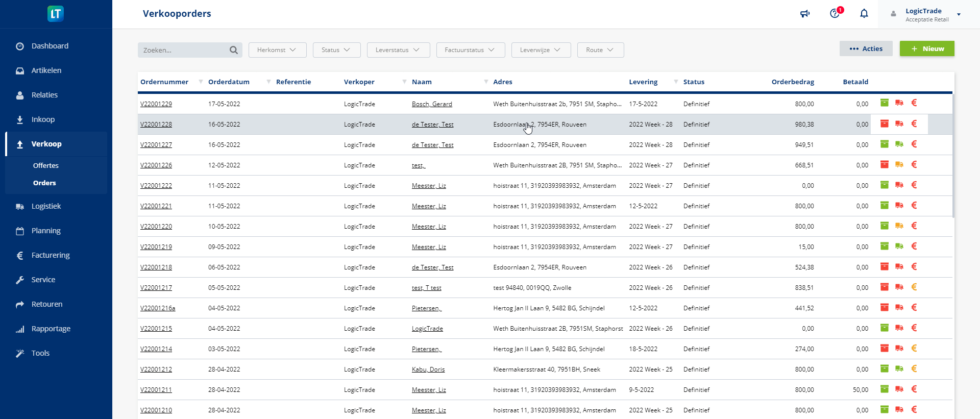The height and width of the screenshot is (419, 980).
Task: Click the euro invoice icon for order V22001217
Action: click(x=914, y=287)
